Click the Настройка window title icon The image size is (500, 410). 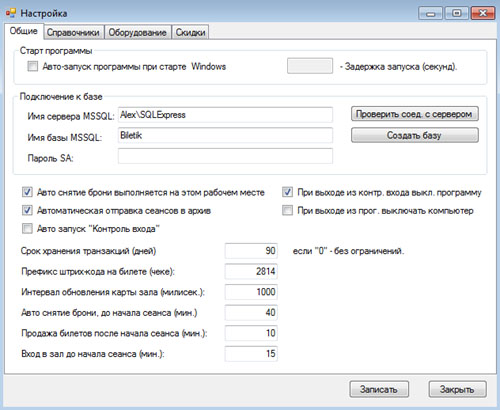(11, 13)
